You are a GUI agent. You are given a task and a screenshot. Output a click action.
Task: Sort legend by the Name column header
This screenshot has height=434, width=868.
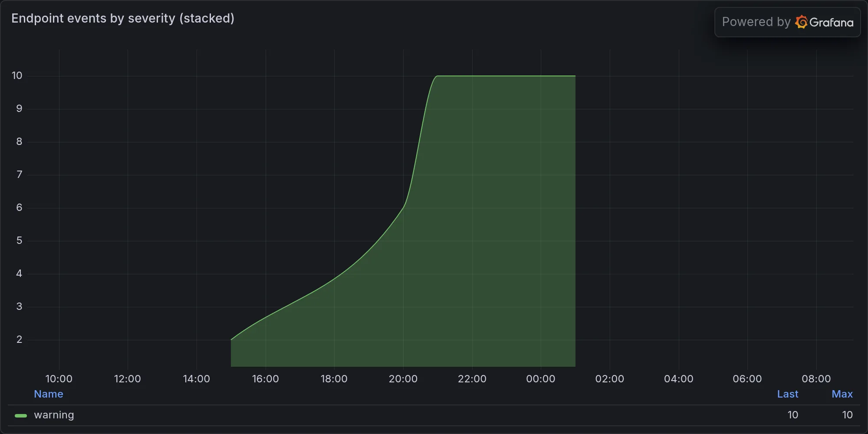(x=49, y=394)
